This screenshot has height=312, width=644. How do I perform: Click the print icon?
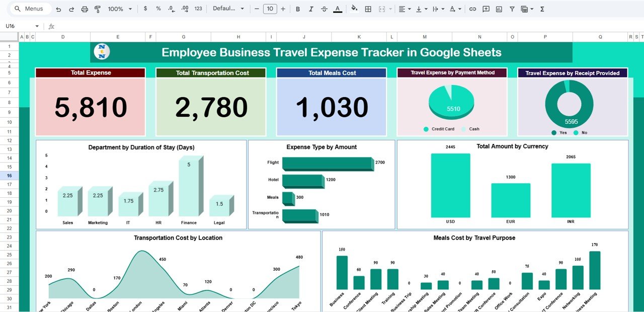point(85,9)
